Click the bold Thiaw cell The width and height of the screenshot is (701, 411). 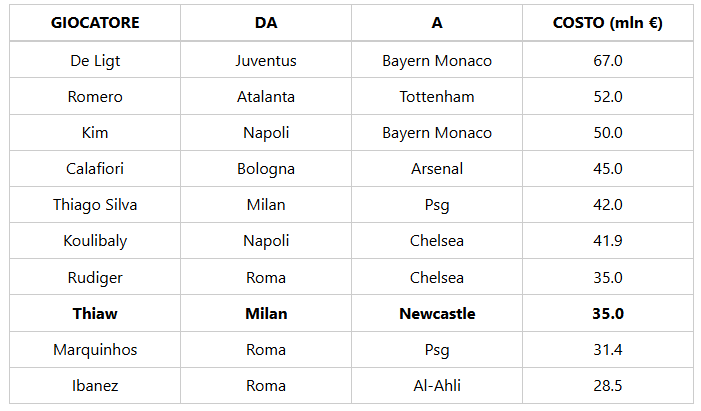[x=95, y=314]
